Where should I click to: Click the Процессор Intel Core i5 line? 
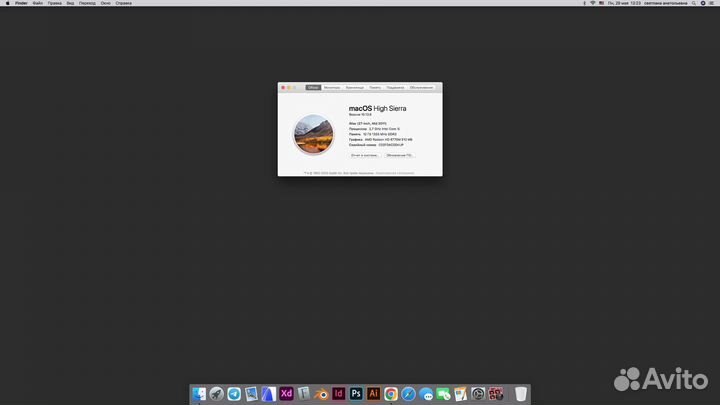pos(374,129)
